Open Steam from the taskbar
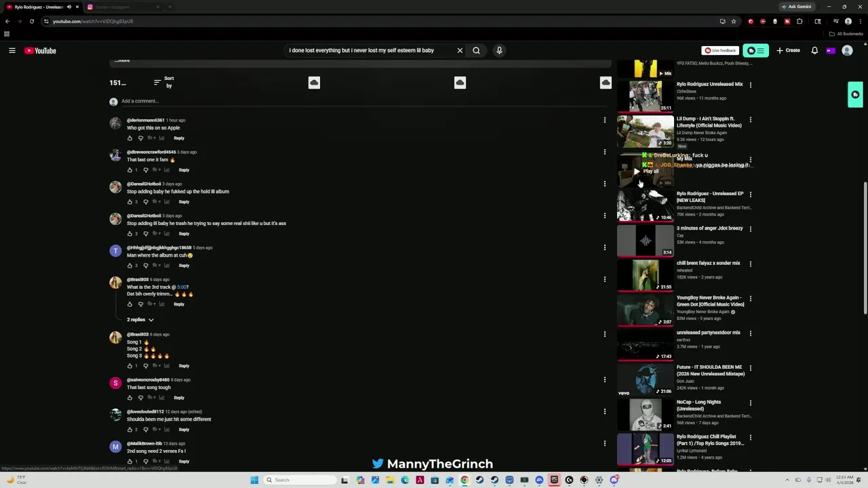Viewport: 868px width, 488px height. (x=479, y=480)
